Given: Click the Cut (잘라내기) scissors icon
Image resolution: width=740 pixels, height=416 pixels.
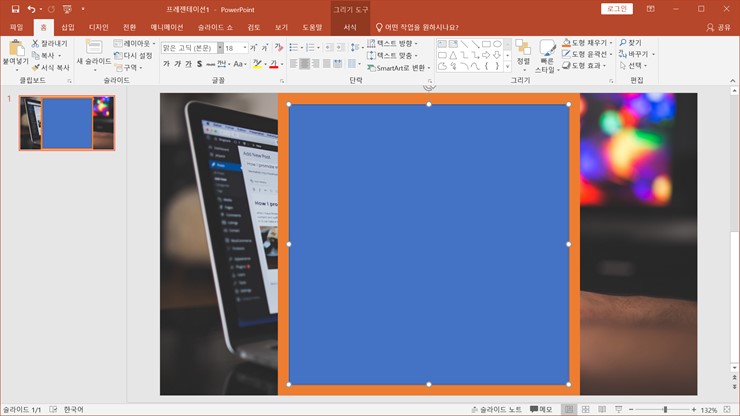Looking at the screenshot, I should [35, 43].
